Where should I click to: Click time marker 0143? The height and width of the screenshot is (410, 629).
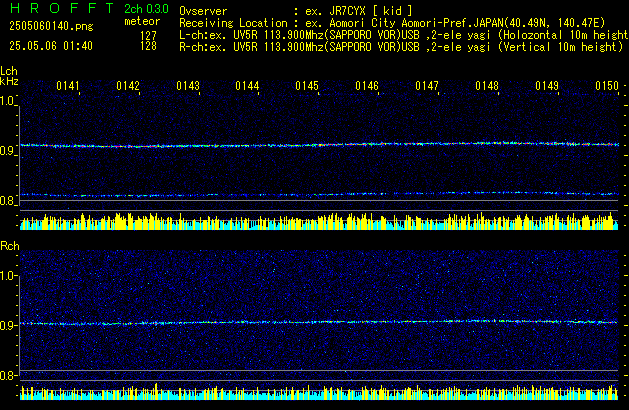point(188,86)
